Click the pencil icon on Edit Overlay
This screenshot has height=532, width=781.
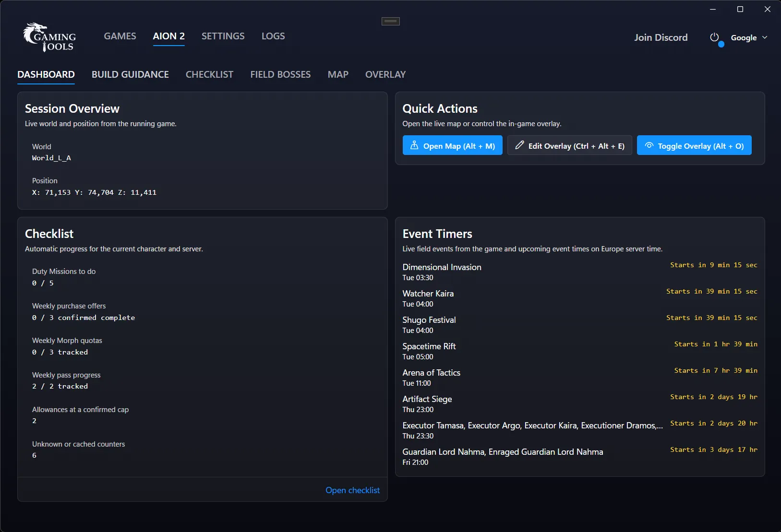click(x=519, y=145)
